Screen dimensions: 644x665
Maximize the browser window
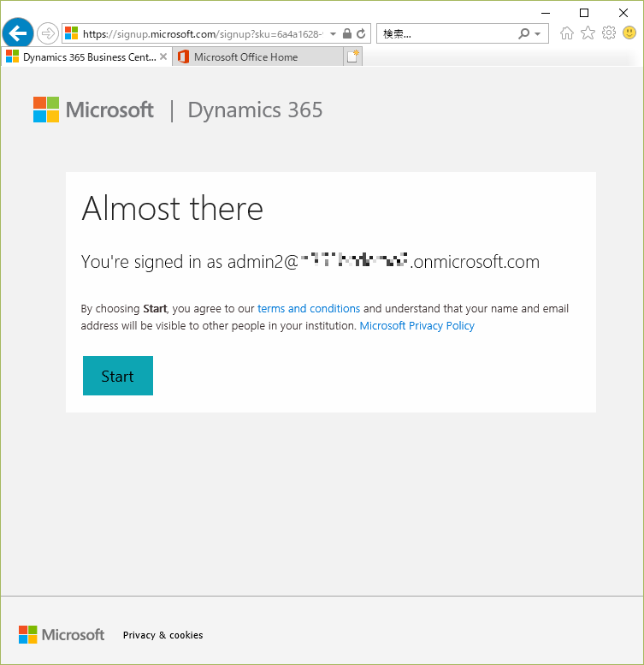tap(584, 13)
